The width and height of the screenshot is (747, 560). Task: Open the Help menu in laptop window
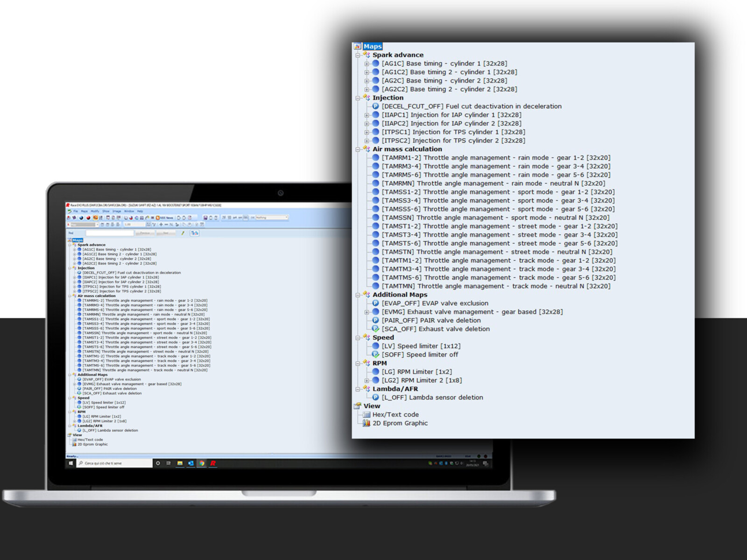click(140, 211)
